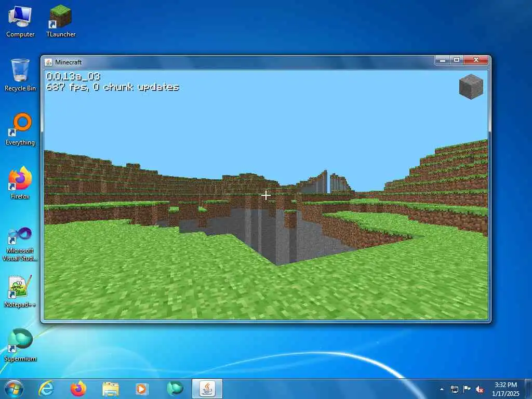Click the white crosshair in the game
Image resolution: width=532 pixels, height=399 pixels.
tap(266, 195)
